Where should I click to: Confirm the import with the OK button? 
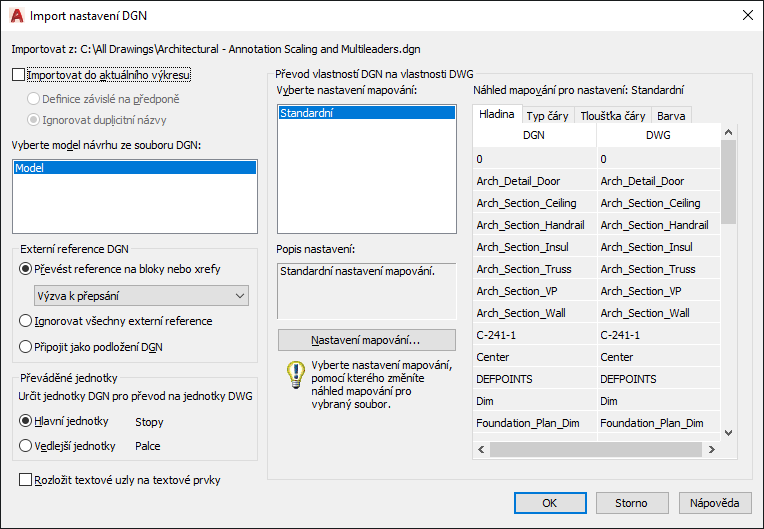click(x=550, y=503)
